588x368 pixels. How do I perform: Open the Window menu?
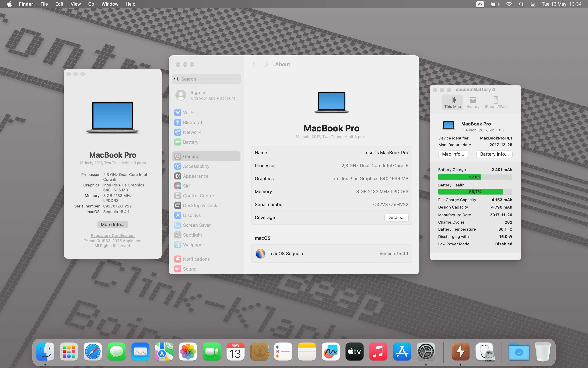click(x=110, y=4)
